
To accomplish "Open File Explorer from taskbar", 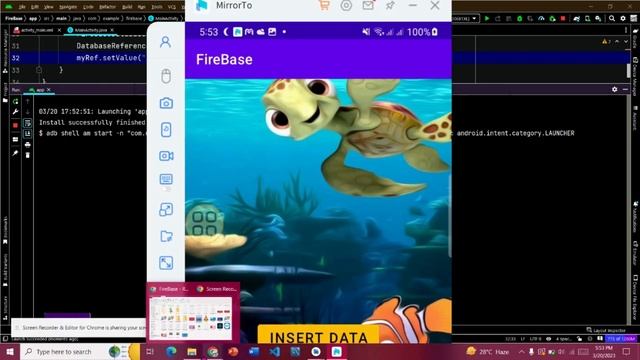I will [x=192, y=351].
